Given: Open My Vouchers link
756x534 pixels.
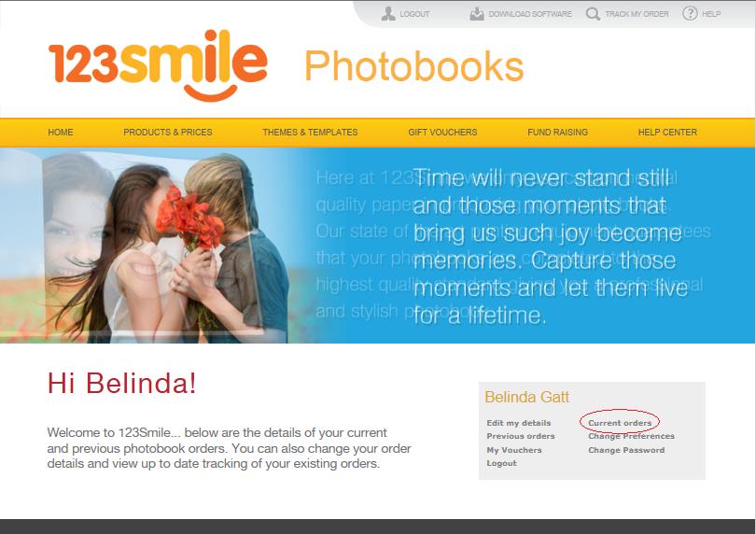Looking at the screenshot, I should coord(514,450).
